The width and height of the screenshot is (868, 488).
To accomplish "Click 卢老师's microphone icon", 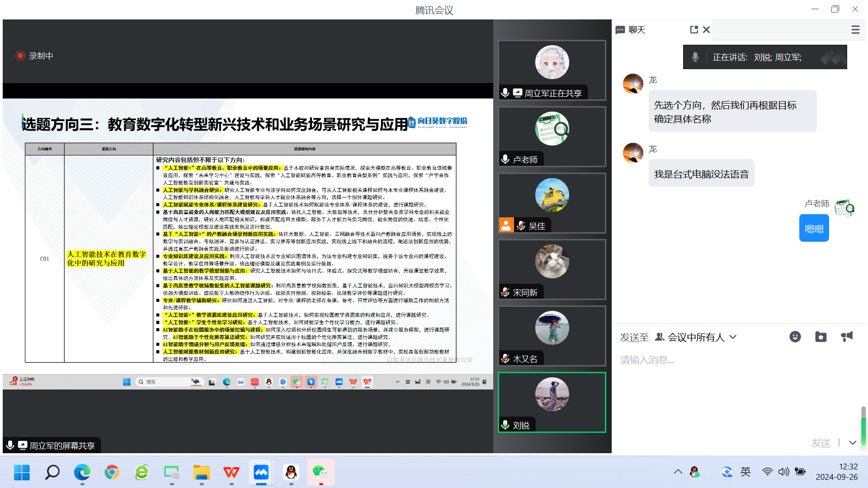I will [x=505, y=159].
